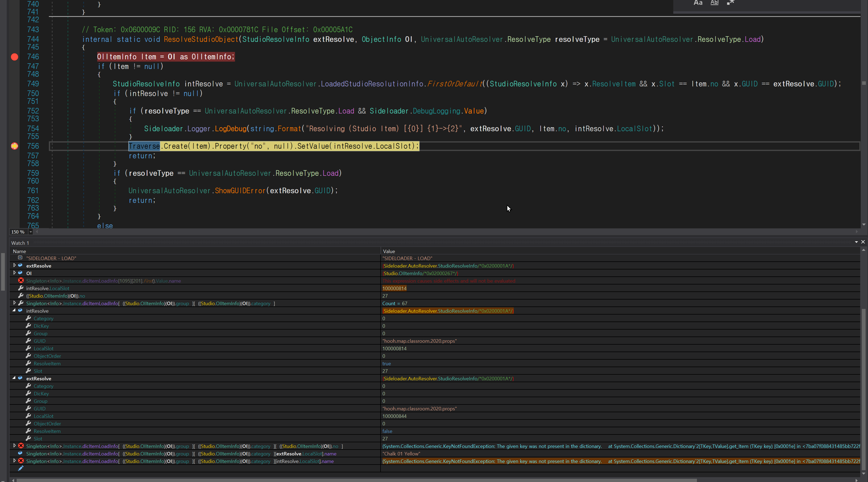Expand the OI watch entry
The height and width of the screenshot is (482, 868).
coord(14,273)
